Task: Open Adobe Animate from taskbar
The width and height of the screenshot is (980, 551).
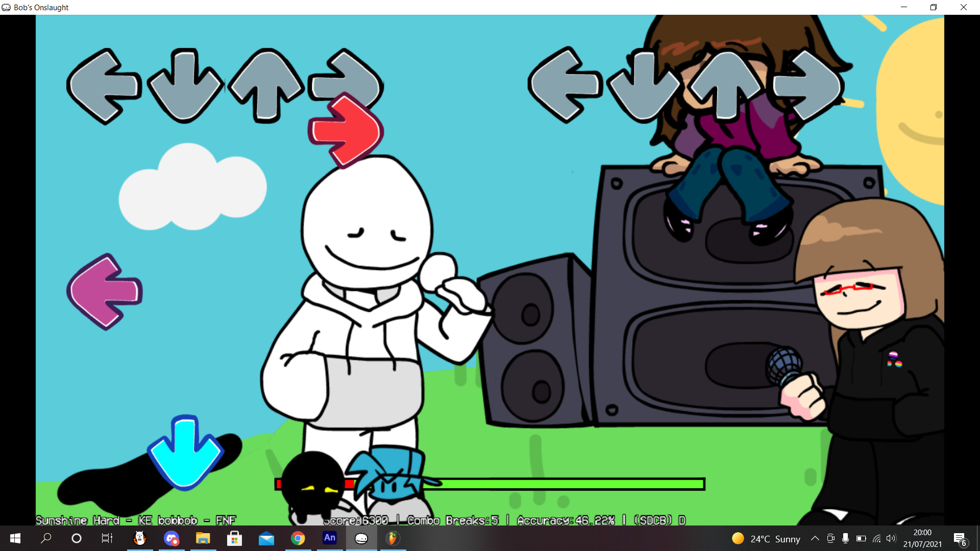Action: [x=330, y=538]
